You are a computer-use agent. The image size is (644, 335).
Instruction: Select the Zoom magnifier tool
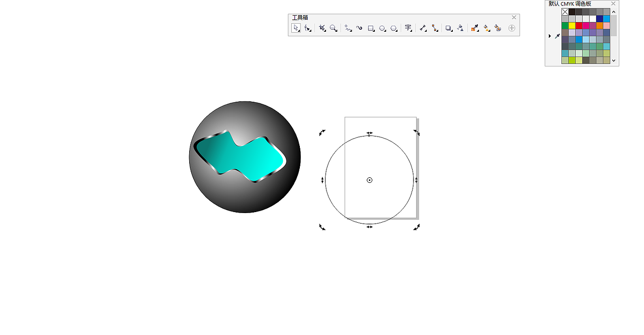(334, 28)
